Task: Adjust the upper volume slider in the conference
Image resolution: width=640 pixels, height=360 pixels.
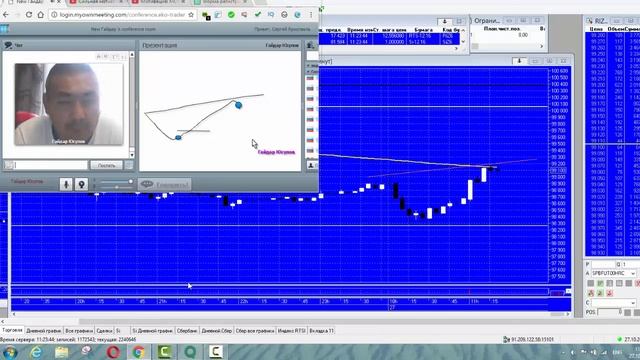Action: click(117, 181)
